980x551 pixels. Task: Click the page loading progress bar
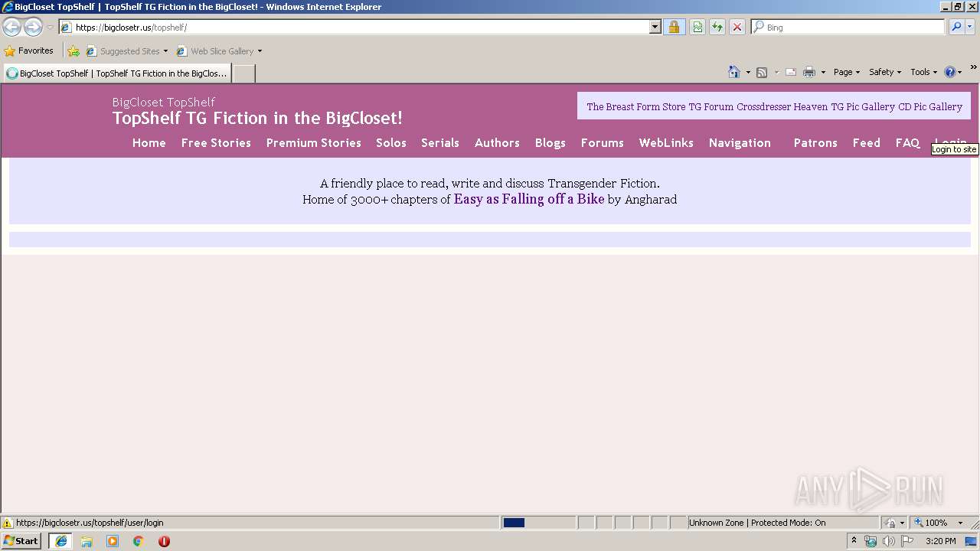(x=538, y=523)
